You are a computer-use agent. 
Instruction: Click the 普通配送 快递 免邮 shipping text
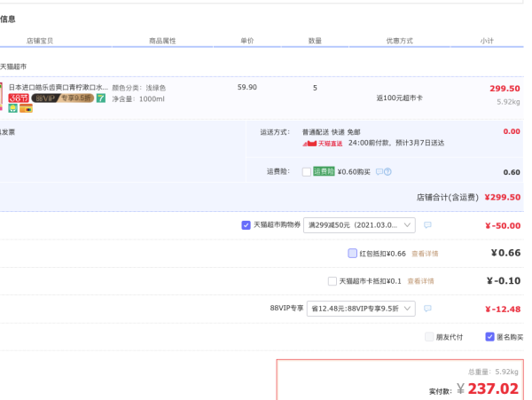coord(332,132)
